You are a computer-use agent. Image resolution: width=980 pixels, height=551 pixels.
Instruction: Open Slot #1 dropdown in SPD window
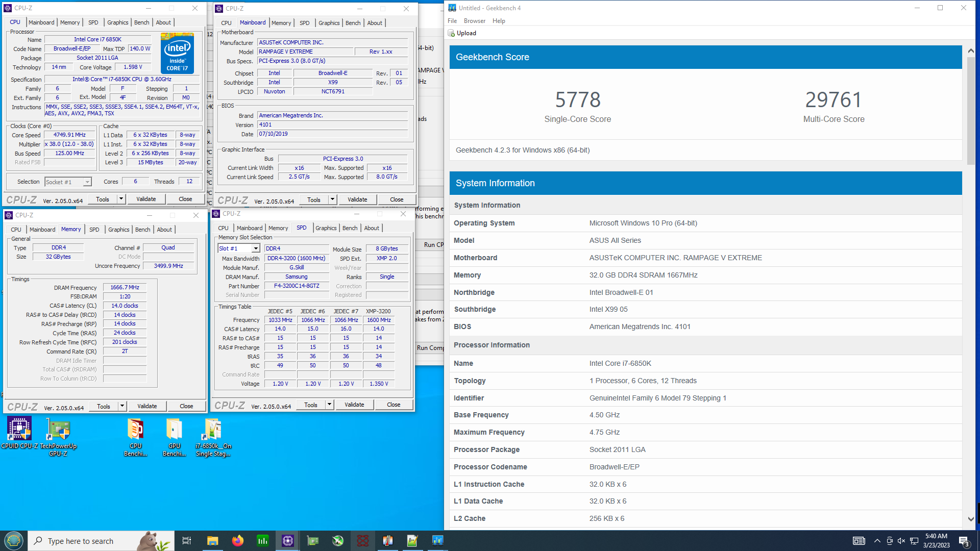click(256, 248)
